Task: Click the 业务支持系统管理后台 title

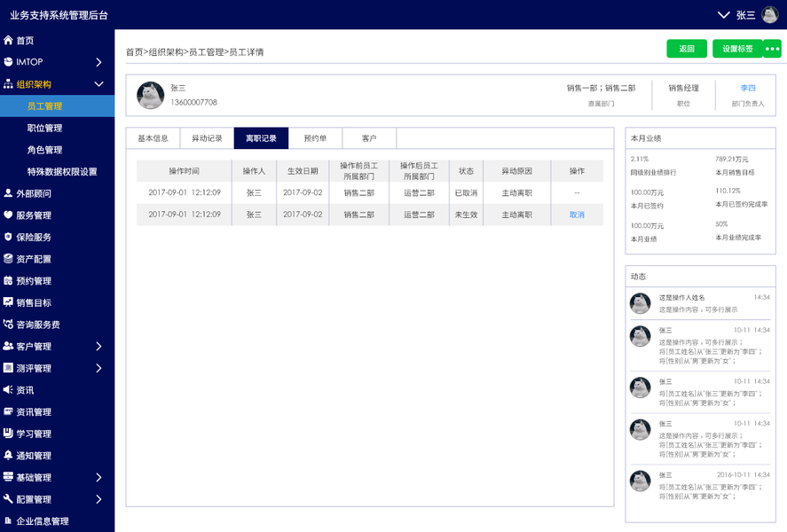Action: (x=59, y=15)
